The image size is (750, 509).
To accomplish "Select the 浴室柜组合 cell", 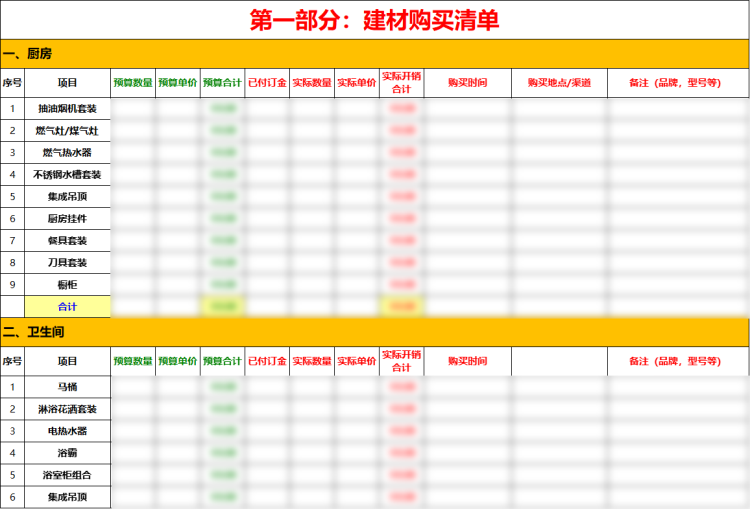I will (67, 474).
